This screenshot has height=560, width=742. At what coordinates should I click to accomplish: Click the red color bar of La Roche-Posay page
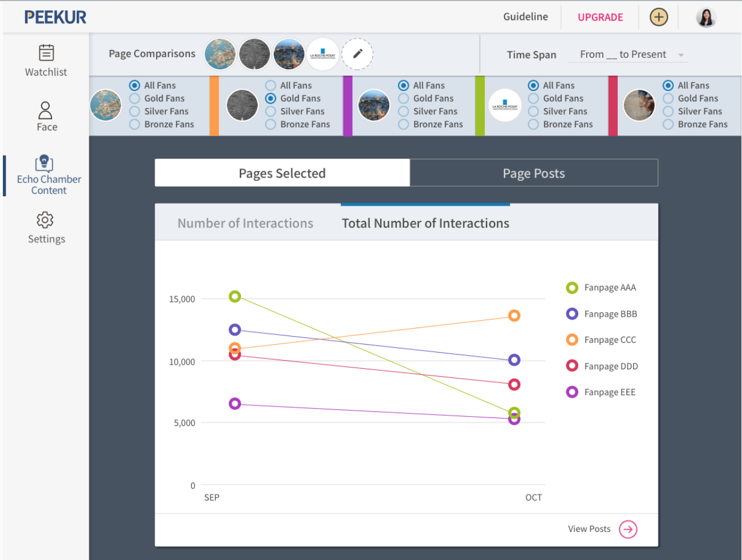click(613, 106)
